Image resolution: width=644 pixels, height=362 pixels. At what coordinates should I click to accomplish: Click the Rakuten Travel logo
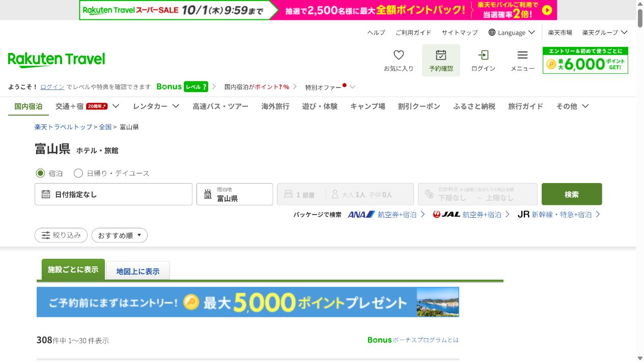point(57,60)
